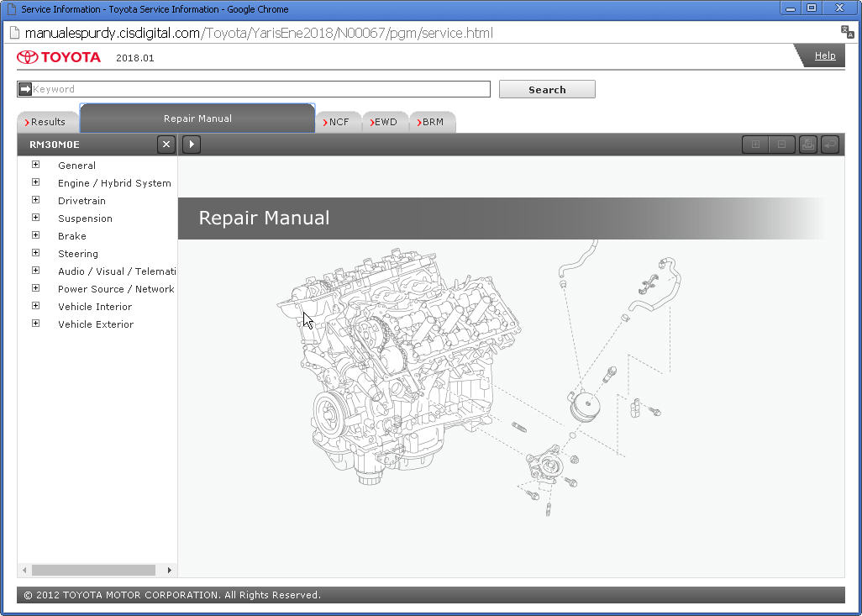
Task: Open the Help link
Action: [825, 55]
